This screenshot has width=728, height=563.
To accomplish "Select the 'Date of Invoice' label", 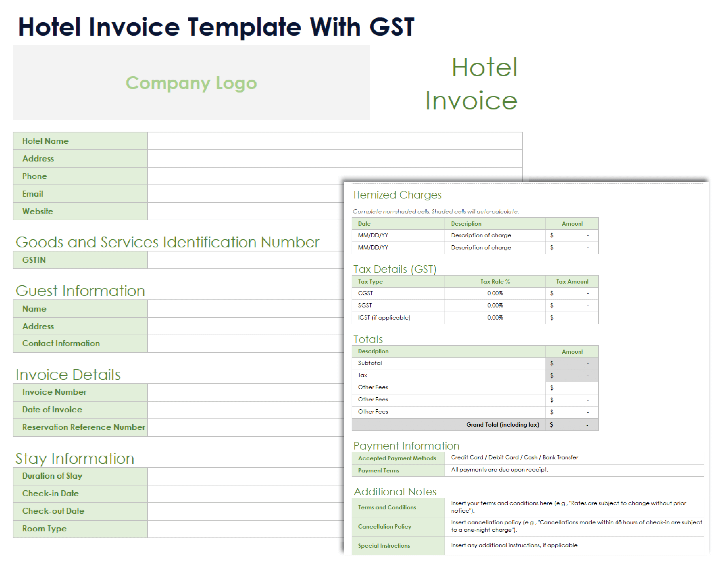I will [80, 410].
